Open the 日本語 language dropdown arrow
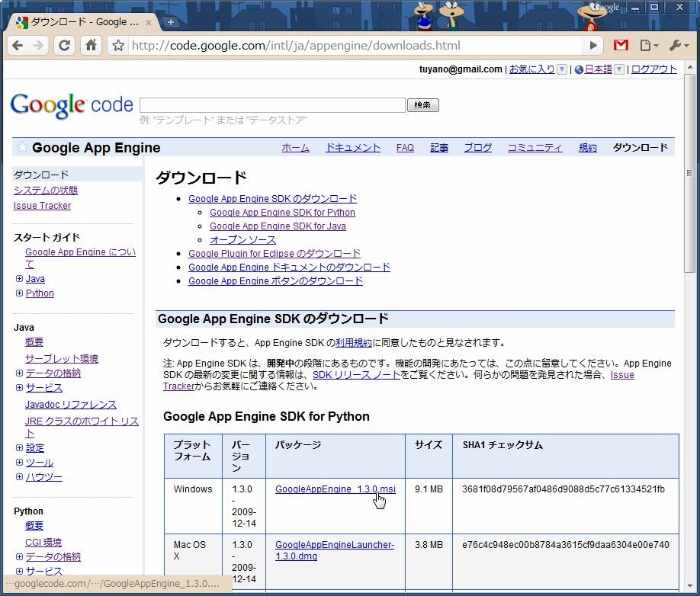Viewport: 700px width, 596px height. (x=619, y=69)
